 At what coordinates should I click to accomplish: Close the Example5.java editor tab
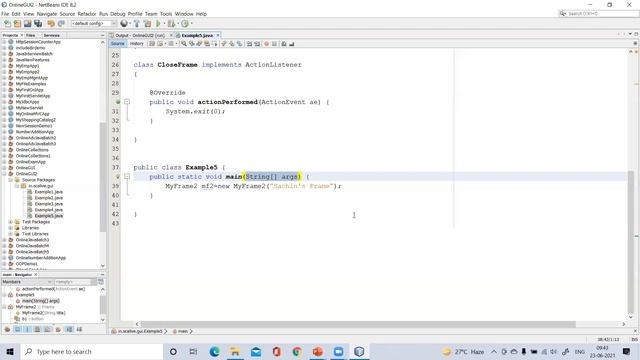coord(218,36)
